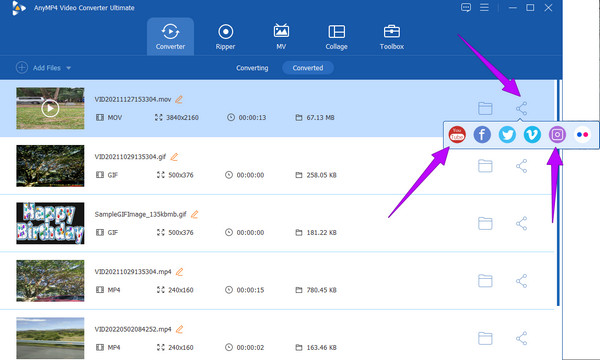The height and width of the screenshot is (360, 600).
Task: Click the 780.45 KB file size
Action: point(321,290)
